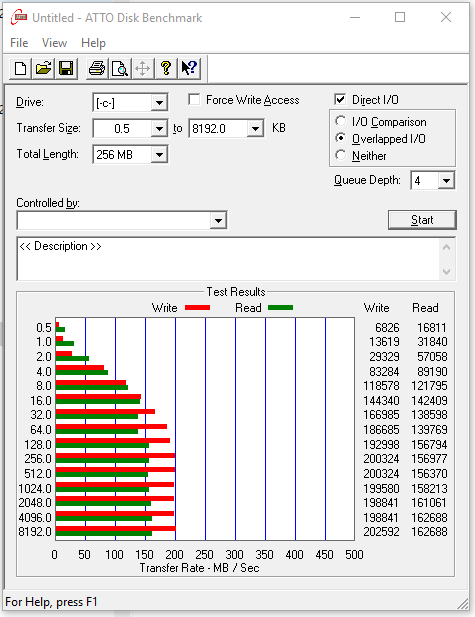The width and height of the screenshot is (475, 617).
Task: Open the File menu
Action: click(19, 42)
